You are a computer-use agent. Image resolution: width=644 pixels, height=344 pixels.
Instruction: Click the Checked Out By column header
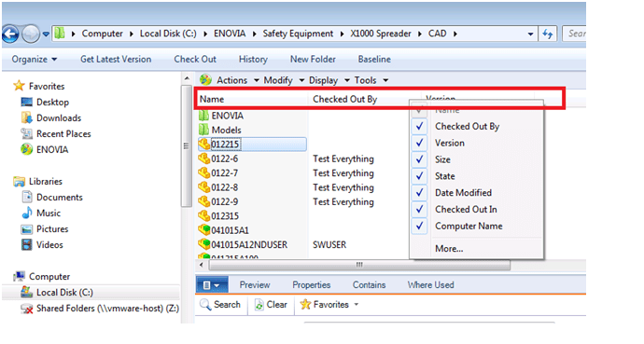(x=364, y=99)
